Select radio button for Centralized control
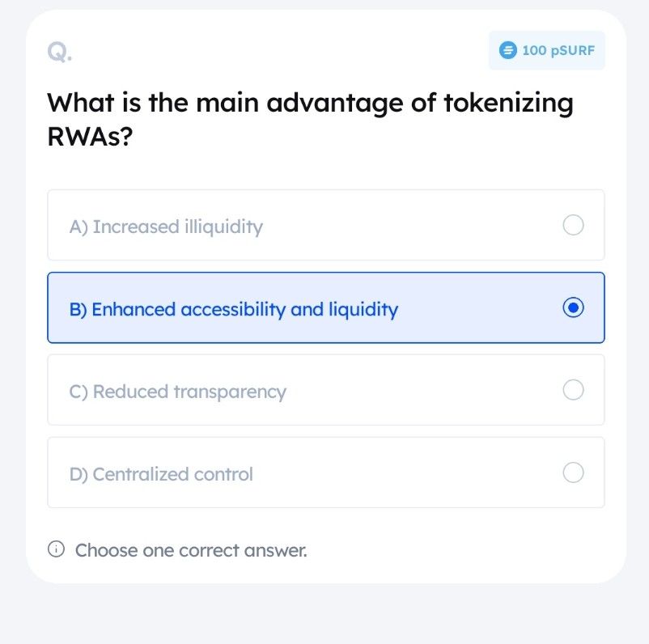 click(x=574, y=472)
